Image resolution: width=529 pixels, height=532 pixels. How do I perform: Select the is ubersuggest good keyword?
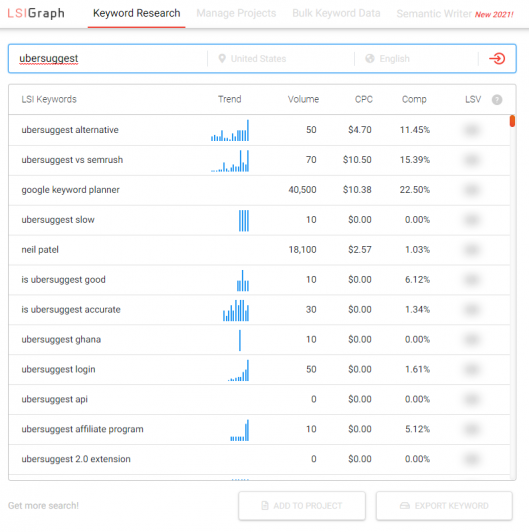63,280
